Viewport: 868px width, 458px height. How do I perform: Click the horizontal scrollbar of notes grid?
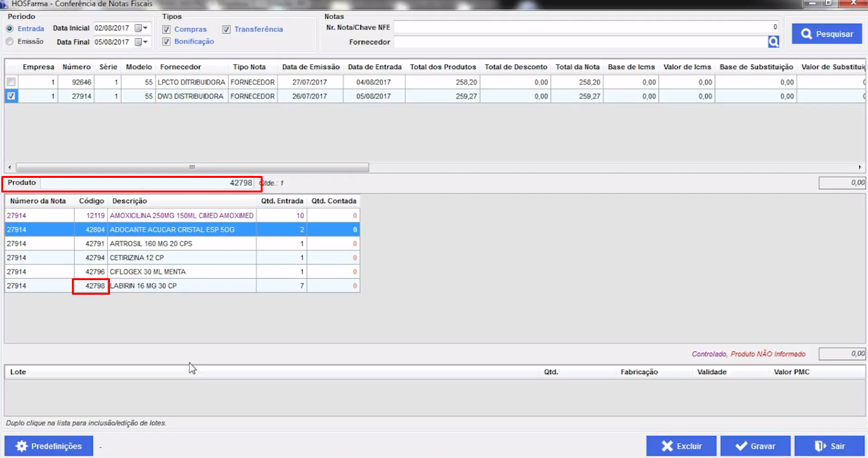191,167
